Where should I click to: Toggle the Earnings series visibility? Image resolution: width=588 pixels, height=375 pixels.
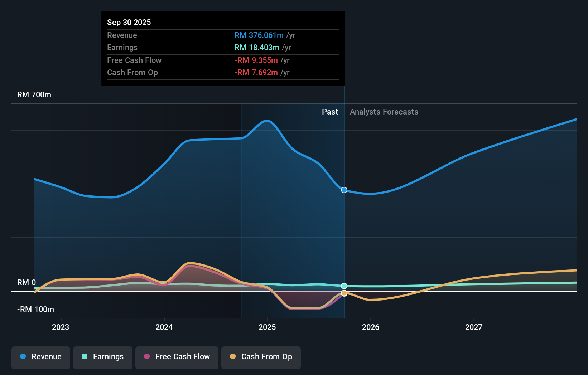pyautogui.click(x=103, y=357)
